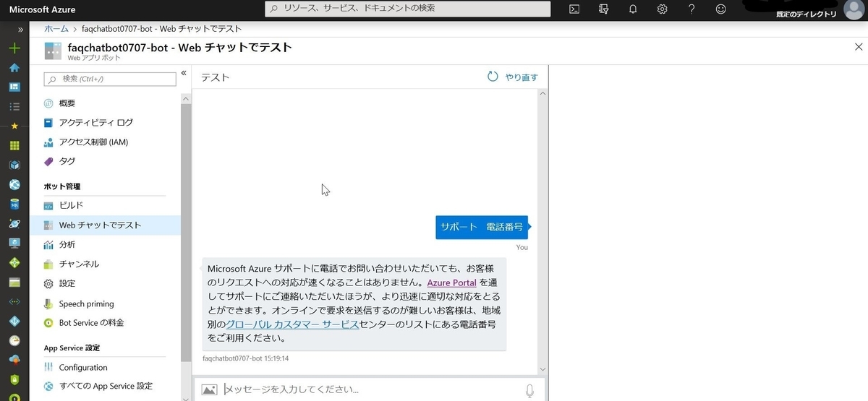868x401 pixels.
Task: Click the chat panel vertical scrollbar
Action: point(542,231)
